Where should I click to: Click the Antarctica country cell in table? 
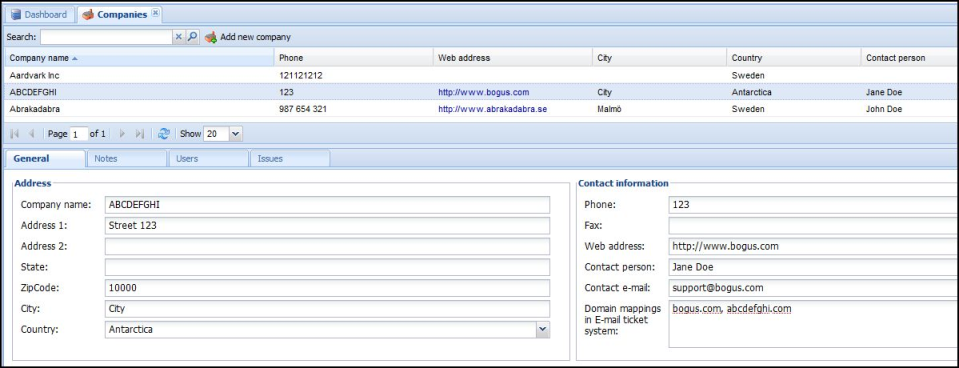click(752, 92)
